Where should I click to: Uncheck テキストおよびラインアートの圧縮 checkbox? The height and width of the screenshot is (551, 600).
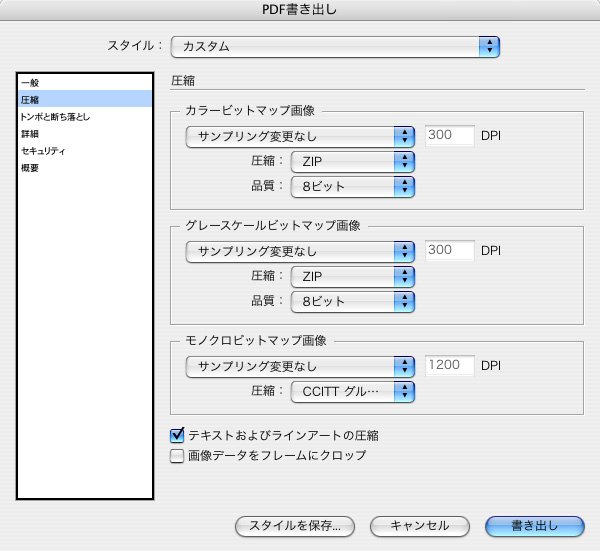pos(177,435)
